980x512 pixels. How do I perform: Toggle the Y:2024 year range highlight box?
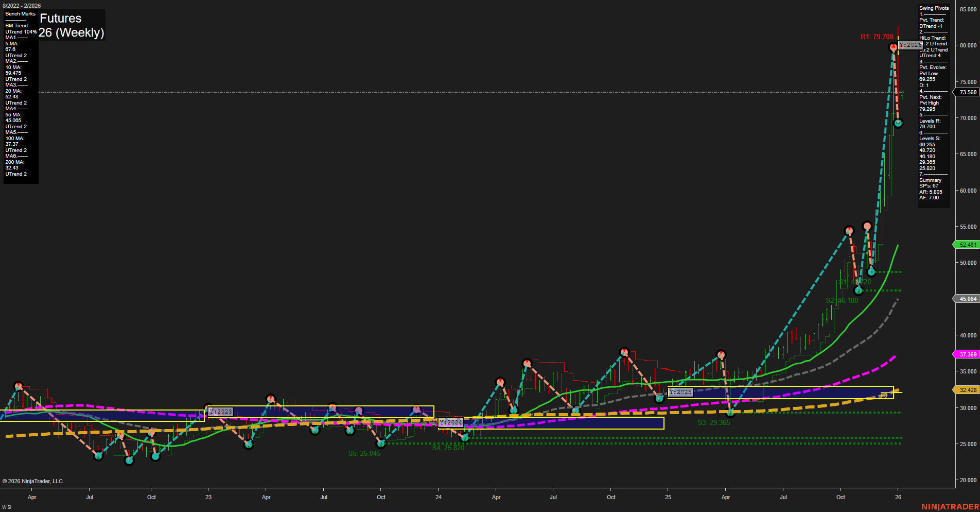click(x=450, y=422)
